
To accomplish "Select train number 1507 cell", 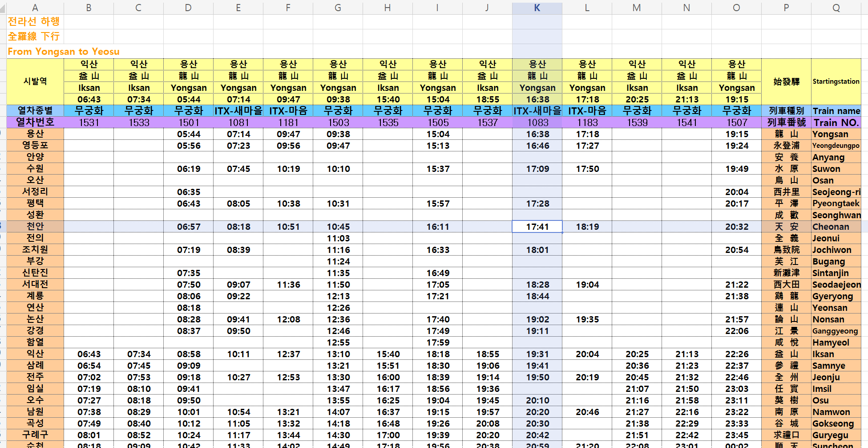I will tap(737, 122).
